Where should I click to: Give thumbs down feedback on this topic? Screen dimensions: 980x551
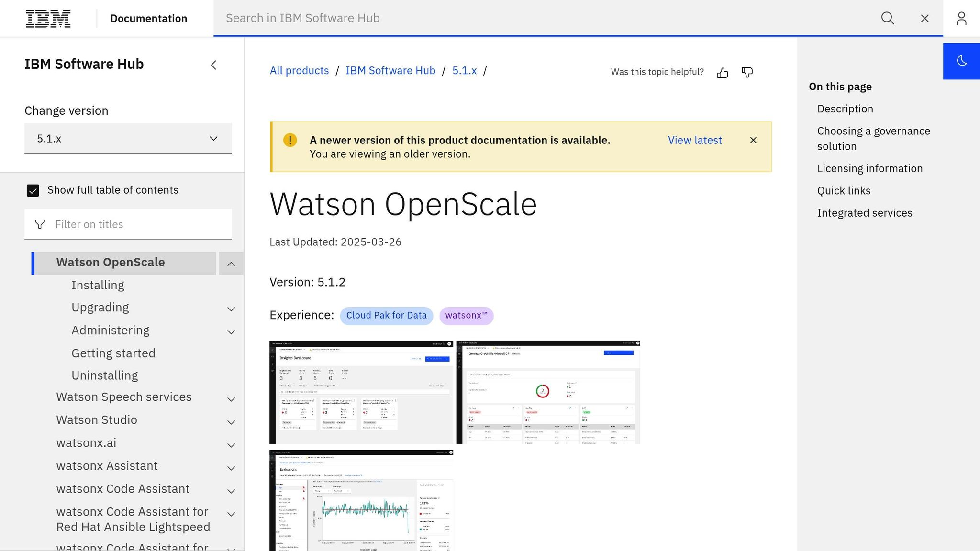[x=747, y=72]
